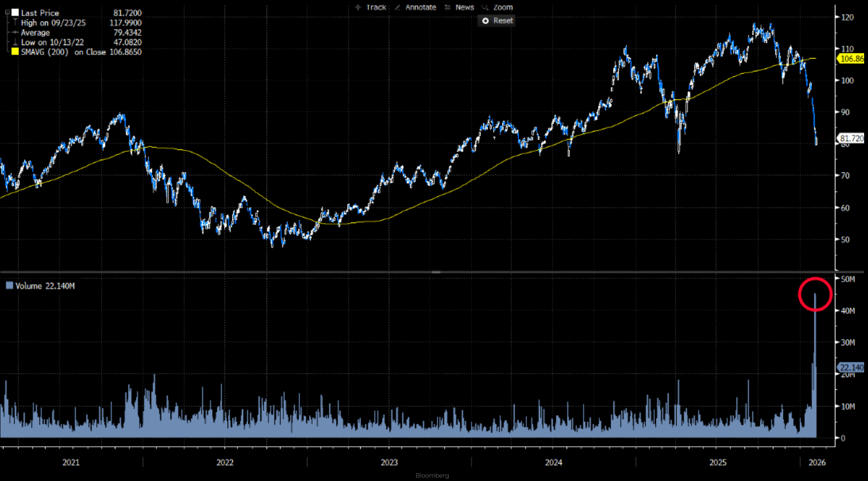Click the Low marker icon in legend
Viewport: 868px width, 481px height.
pyautogui.click(x=15, y=42)
